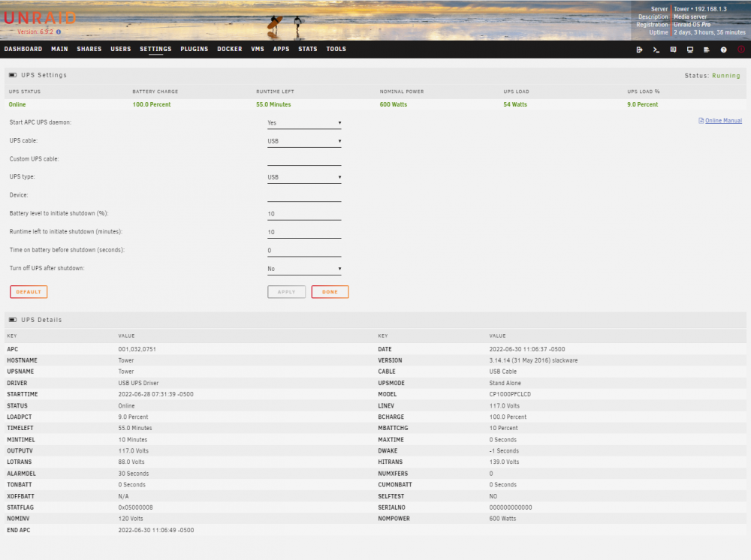Click the Time on battery before shutdown field

pos(304,250)
